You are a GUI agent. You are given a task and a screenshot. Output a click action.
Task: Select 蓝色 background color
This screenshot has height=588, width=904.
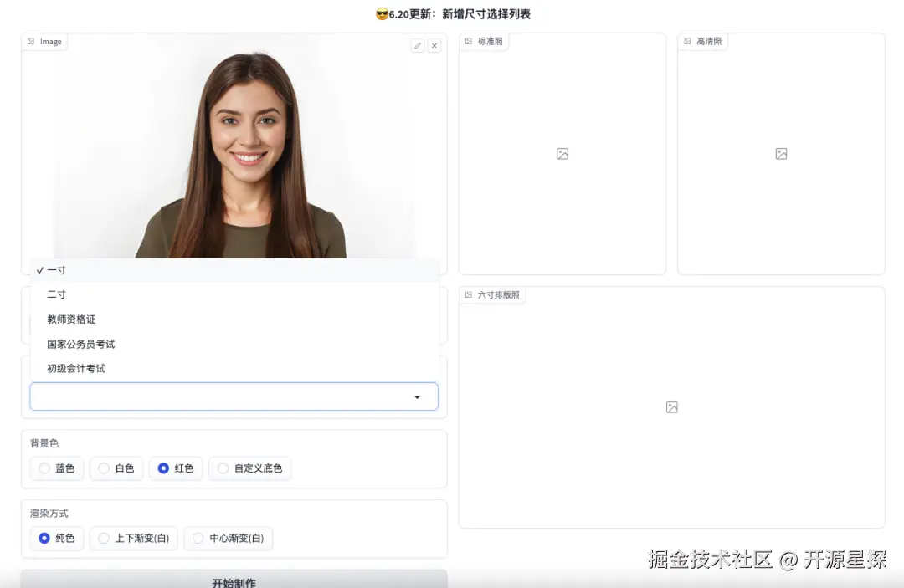point(57,468)
